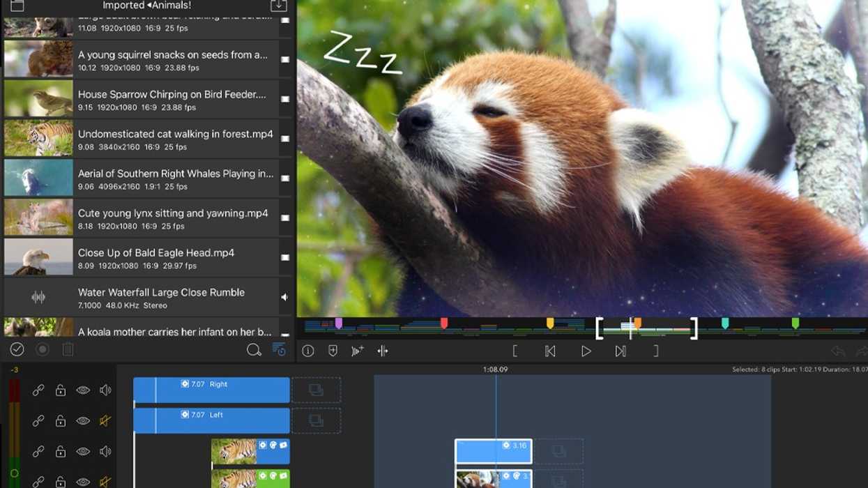Tap transition placeholder after Left clip
This screenshot has height=488, width=868.
[x=316, y=421]
